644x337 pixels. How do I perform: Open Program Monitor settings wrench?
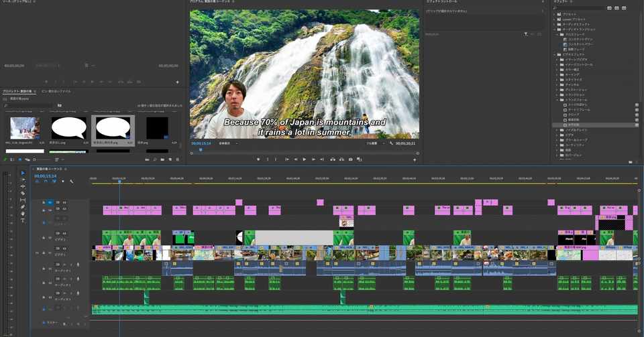[x=391, y=143]
